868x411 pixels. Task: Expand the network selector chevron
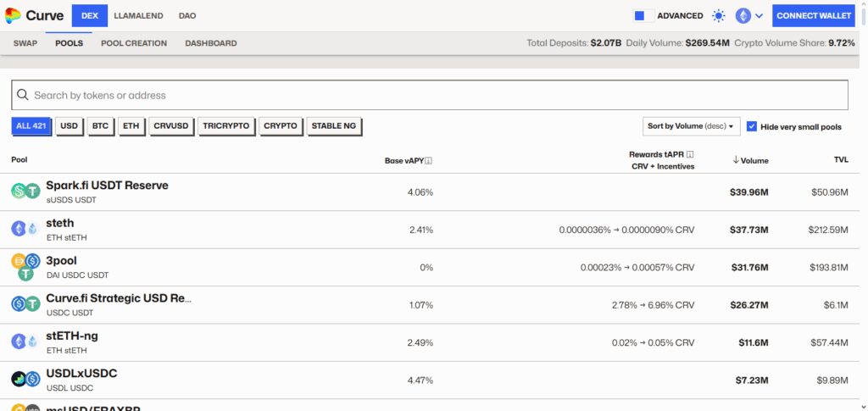(x=759, y=16)
